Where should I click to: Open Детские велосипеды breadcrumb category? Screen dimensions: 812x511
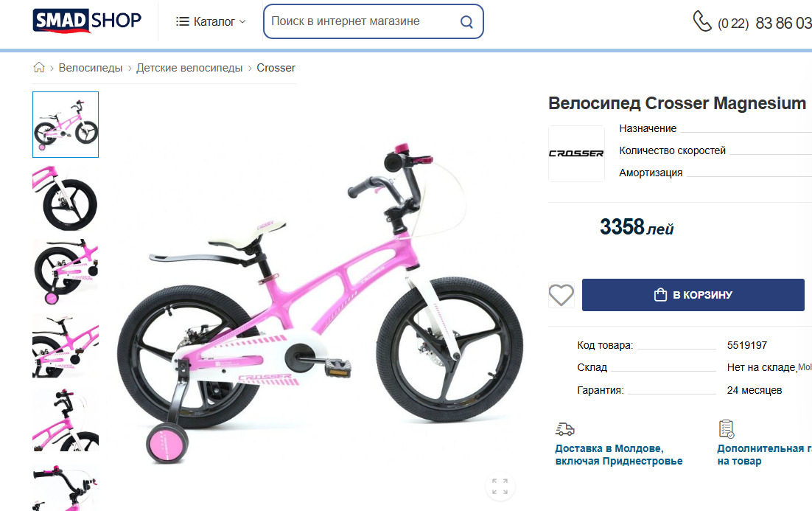(189, 68)
